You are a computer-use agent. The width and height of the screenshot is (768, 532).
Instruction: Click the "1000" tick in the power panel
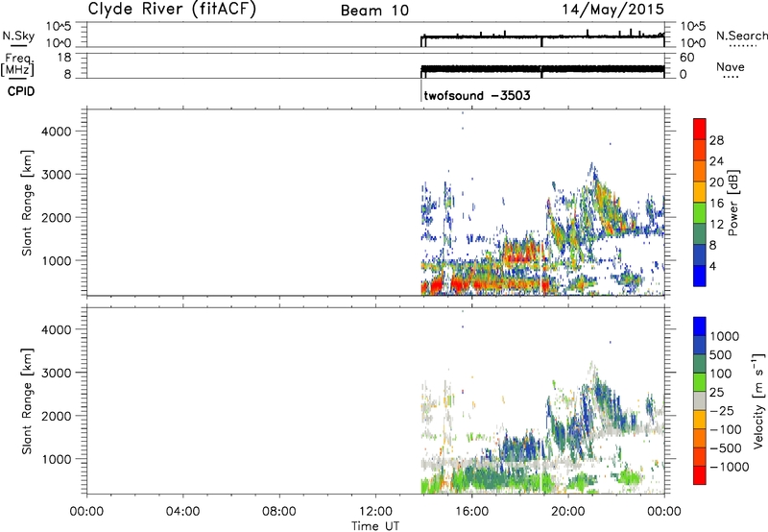56,260
